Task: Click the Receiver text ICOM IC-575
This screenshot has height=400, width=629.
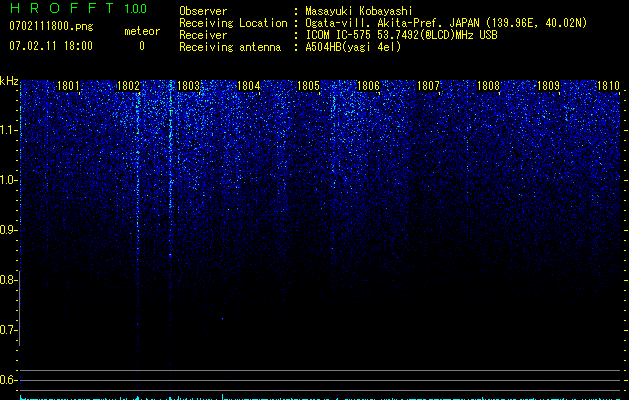Action: (338, 35)
